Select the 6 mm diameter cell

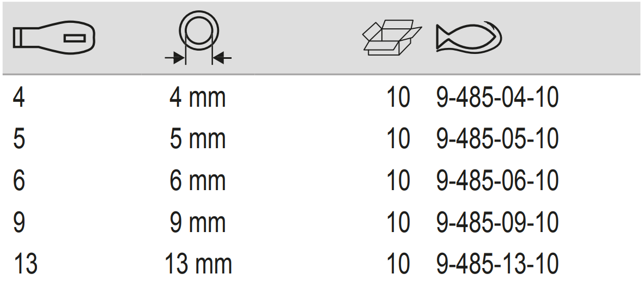click(197, 181)
